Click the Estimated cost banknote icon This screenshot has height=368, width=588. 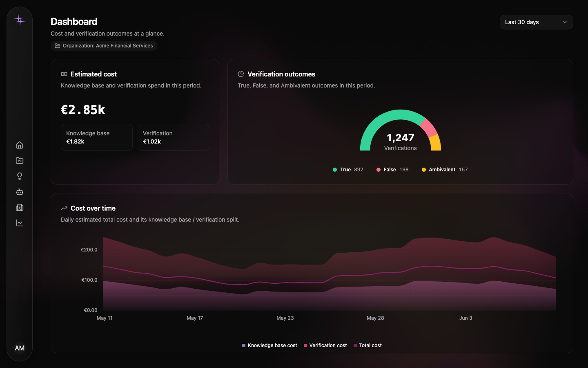pos(64,74)
